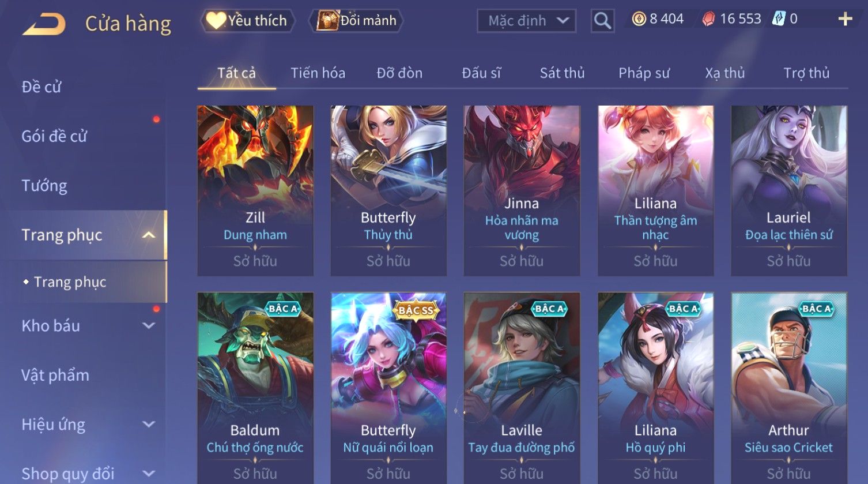Switch to the Sát thủ tab
This screenshot has height=484, width=868.
click(562, 73)
